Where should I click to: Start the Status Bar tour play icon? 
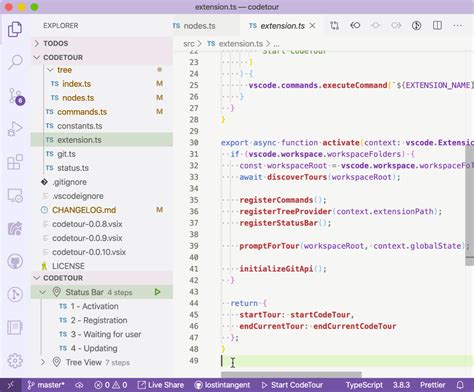coord(157,292)
